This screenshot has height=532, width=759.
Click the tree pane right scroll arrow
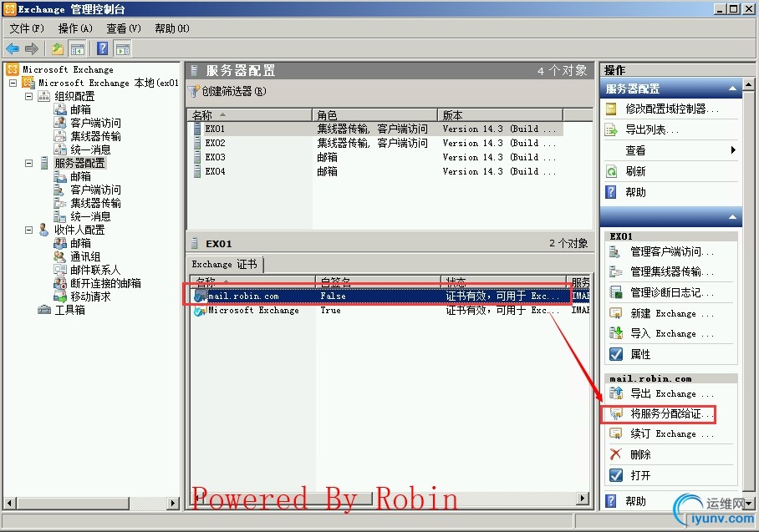[x=173, y=503]
